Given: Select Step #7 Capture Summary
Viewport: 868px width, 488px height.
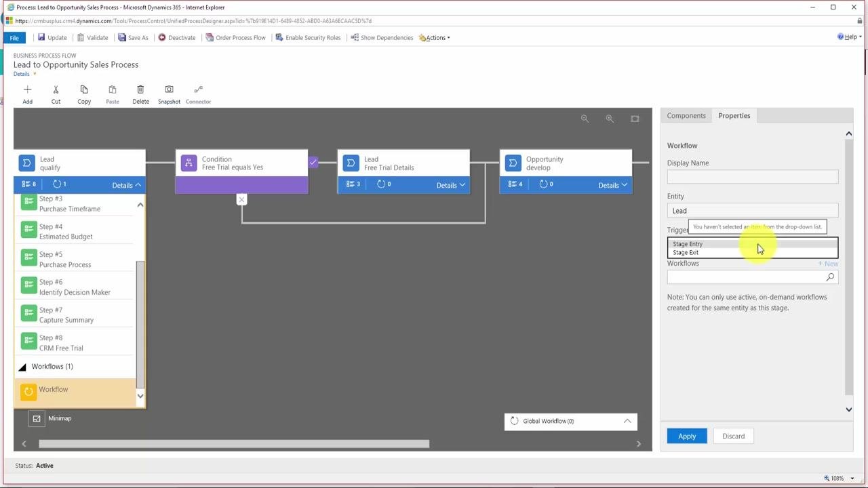Looking at the screenshot, I should pos(75,315).
